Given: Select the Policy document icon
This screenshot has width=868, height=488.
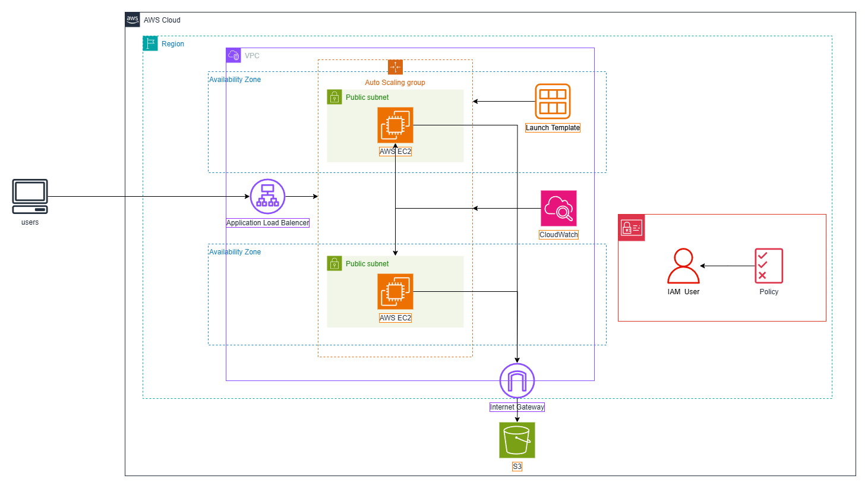Looking at the screenshot, I should click(x=769, y=266).
